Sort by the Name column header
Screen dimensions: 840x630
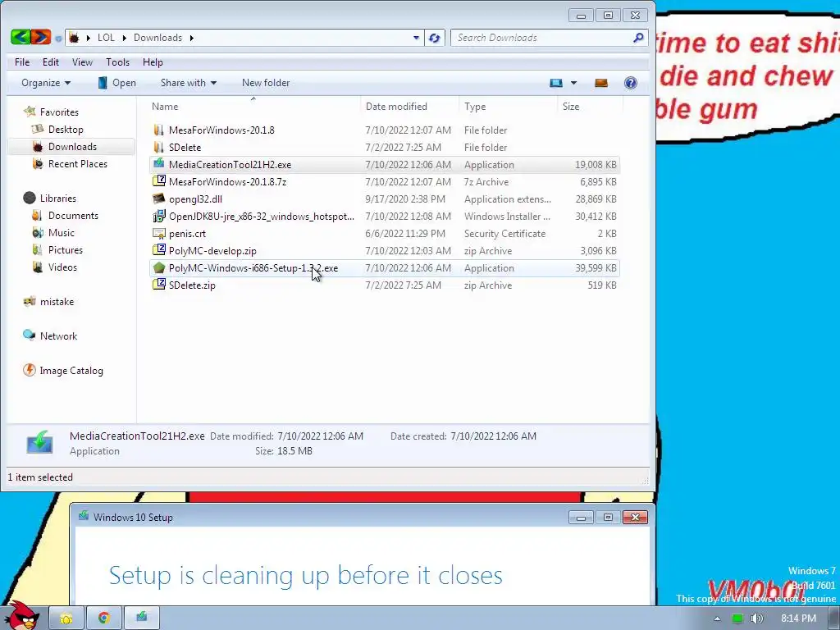pyautogui.click(x=165, y=107)
